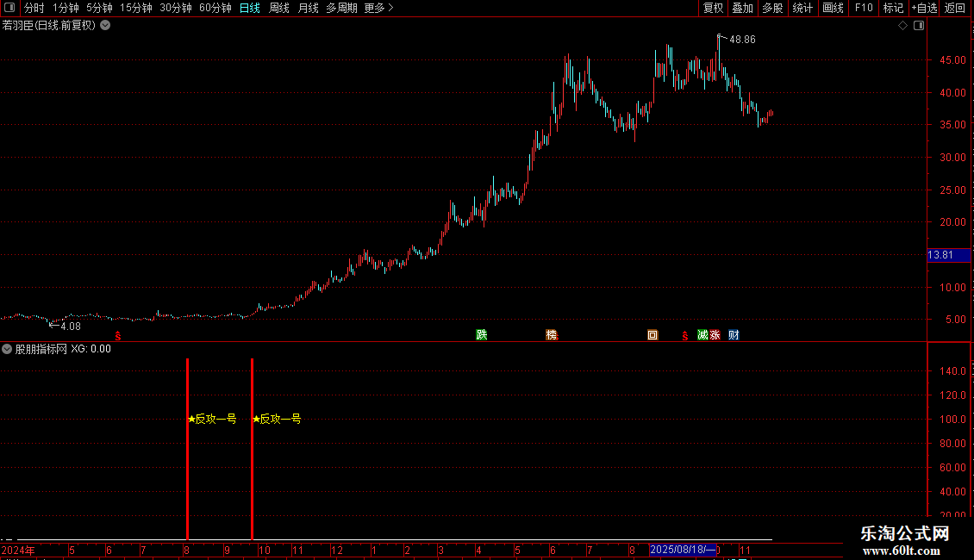
Task: Open the 多股 multi-stock view
Action: (772, 8)
